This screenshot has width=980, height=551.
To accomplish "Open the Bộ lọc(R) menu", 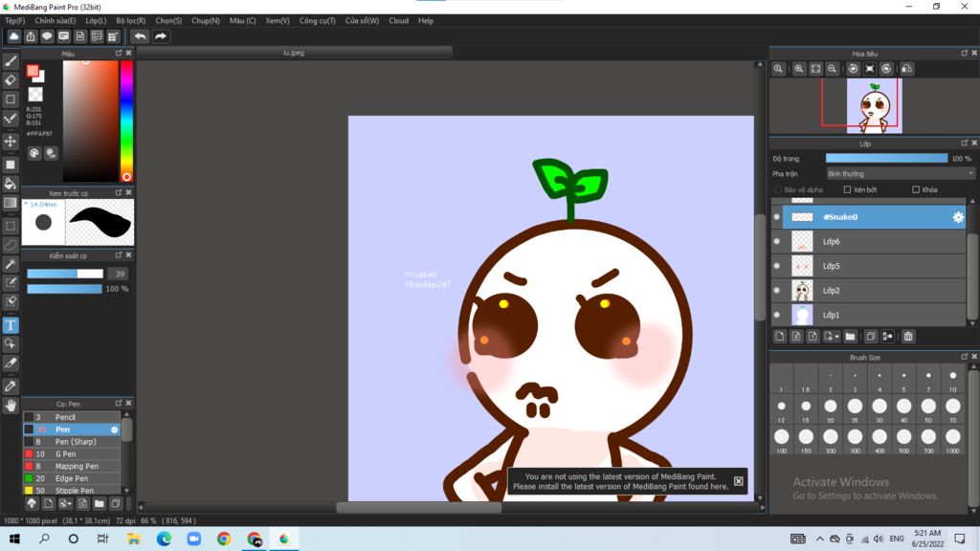I will click(130, 21).
